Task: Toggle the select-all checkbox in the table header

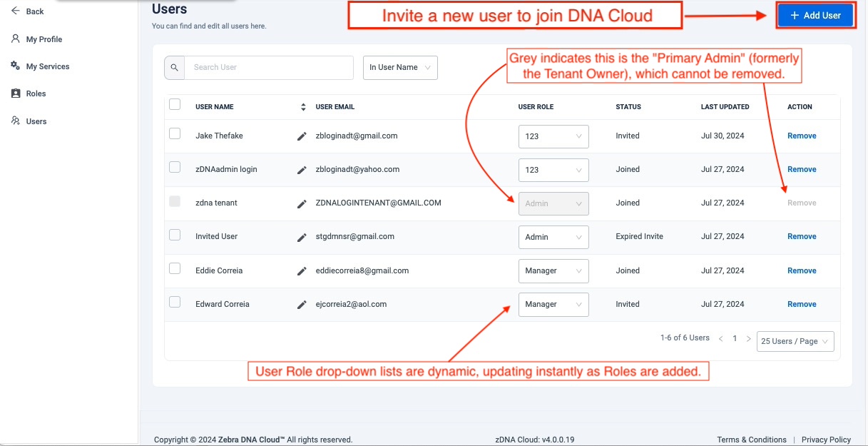Action: click(x=175, y=105)
